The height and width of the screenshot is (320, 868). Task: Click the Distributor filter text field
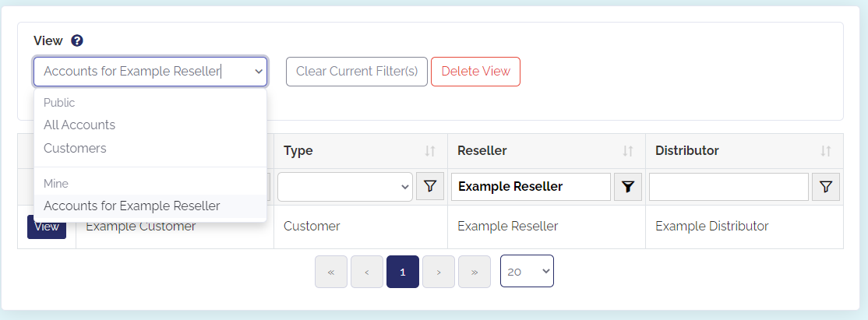[729, 187]
